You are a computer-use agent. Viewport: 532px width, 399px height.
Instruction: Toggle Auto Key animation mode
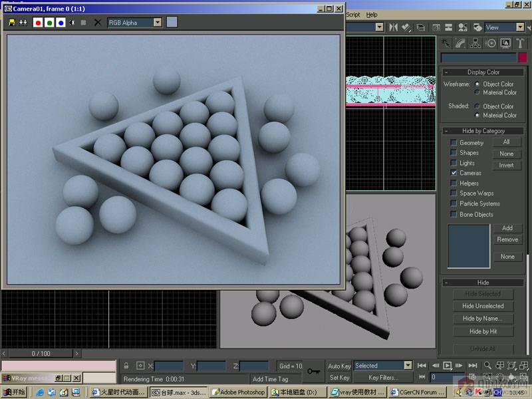click(339, 366)
